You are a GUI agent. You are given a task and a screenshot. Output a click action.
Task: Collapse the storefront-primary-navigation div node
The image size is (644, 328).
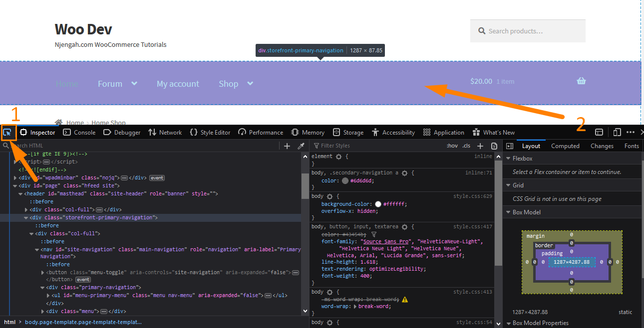click(x=26, y=218)
